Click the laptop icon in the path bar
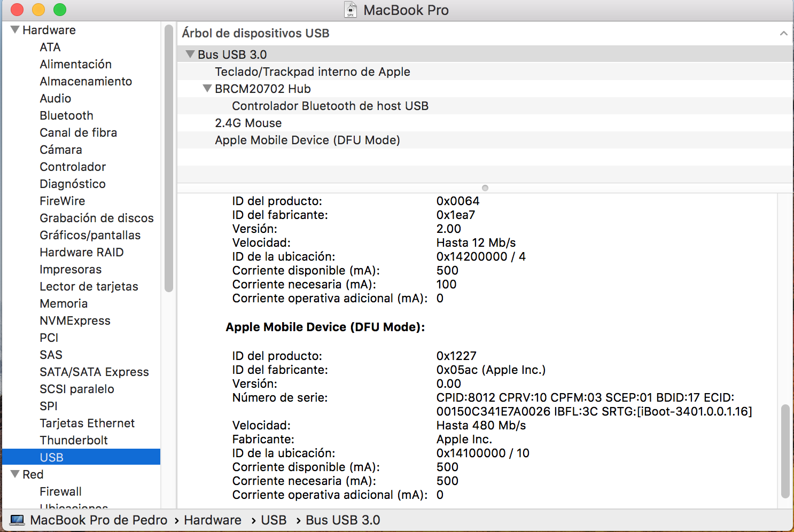The height and width of the screenshot is (532, 794). pyautogui.click(x=17, y=520)
